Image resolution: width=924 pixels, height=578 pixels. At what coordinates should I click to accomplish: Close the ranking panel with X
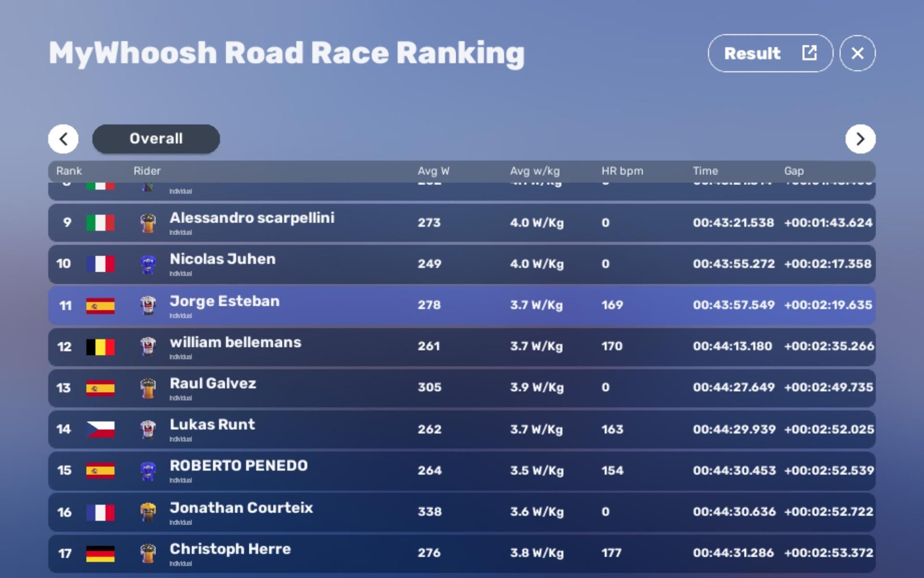click(x=857, y=53)
